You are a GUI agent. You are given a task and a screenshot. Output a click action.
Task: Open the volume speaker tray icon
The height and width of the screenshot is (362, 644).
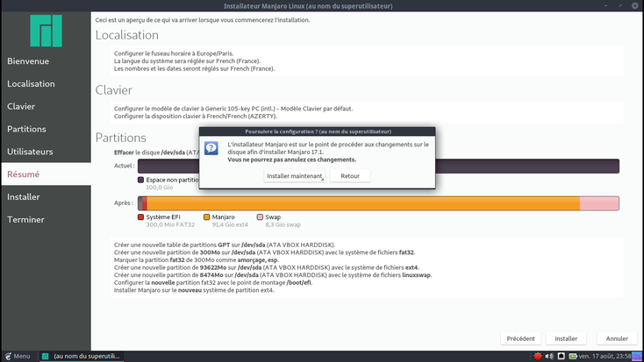click(x=549, y=356)
